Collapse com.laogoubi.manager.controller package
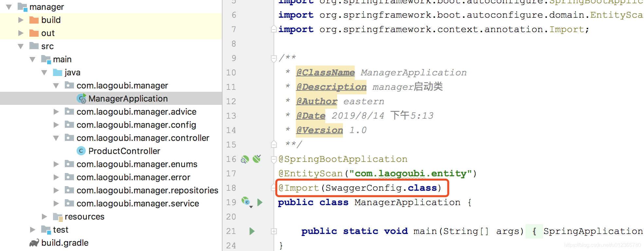 click(x=56, y=138)
